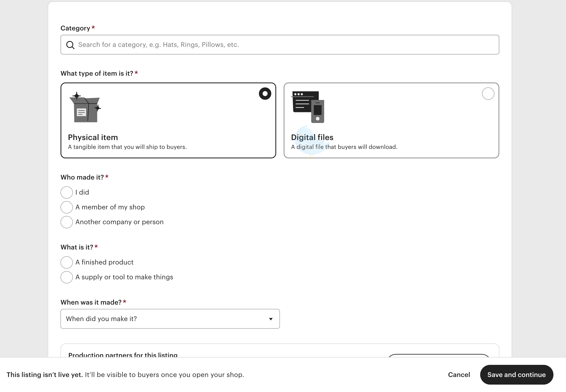The height and width of the screenshot is (392, 566).
Task: Click the Production partners section heading
Action: click(x=123, y=355)
